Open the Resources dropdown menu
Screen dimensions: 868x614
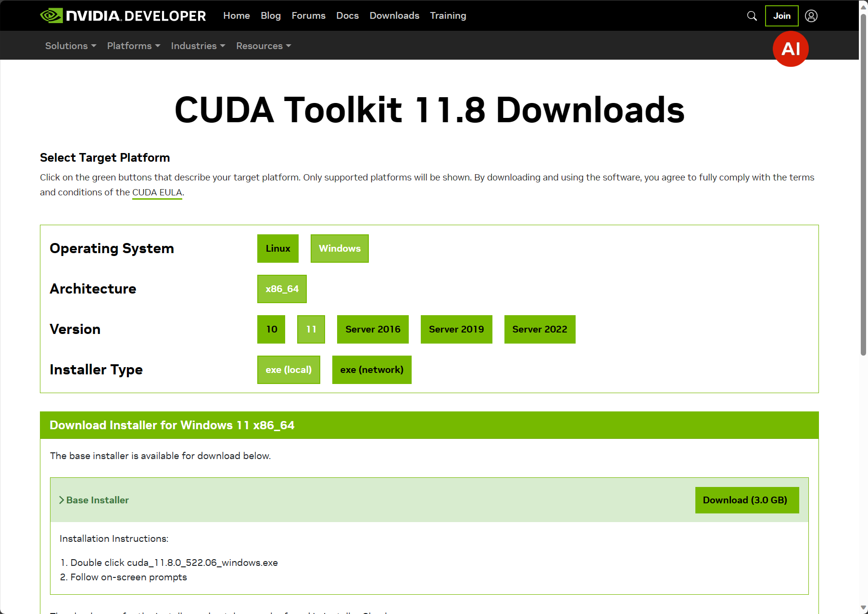[264, 46]
